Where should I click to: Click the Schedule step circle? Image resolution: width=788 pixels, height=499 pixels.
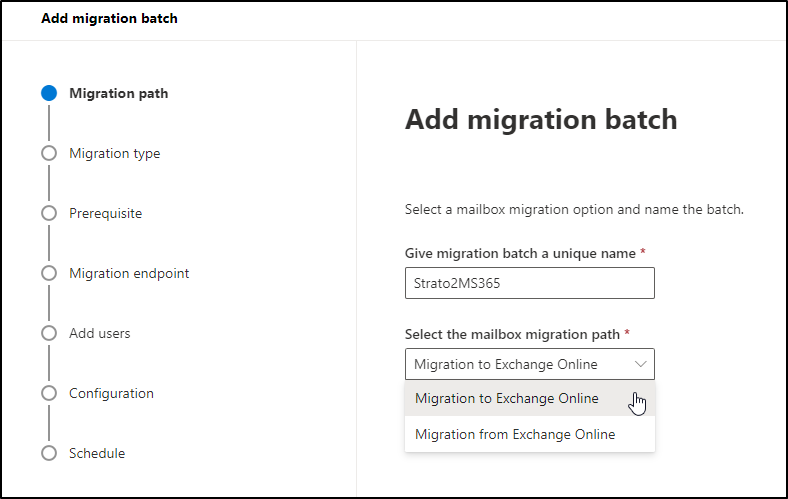pos(49,453)
